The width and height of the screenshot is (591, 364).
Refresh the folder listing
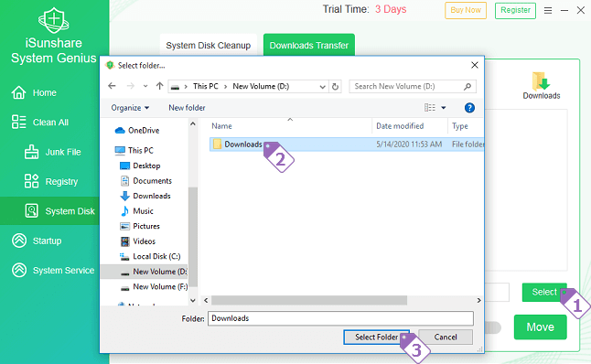(335, 87)
